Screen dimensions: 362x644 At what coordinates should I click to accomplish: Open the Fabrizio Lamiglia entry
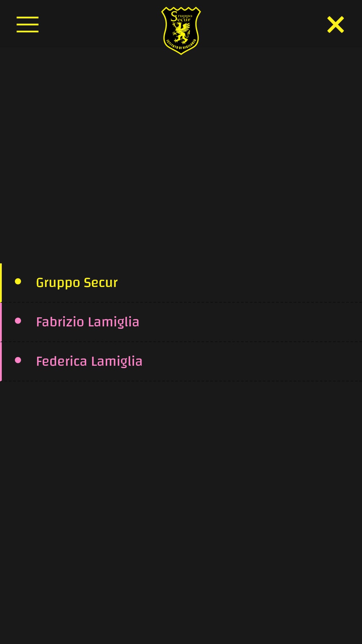(181, 322)
